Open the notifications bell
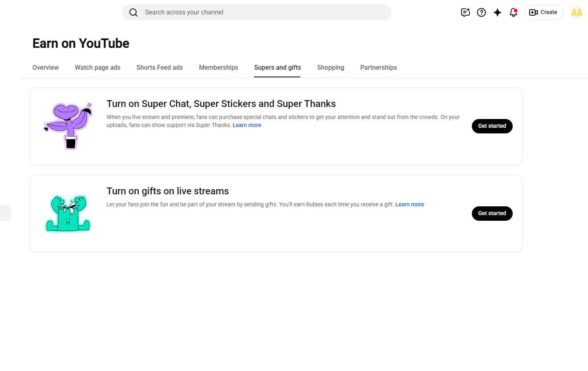This screenshot has width=588, height=371. (513, 12)
